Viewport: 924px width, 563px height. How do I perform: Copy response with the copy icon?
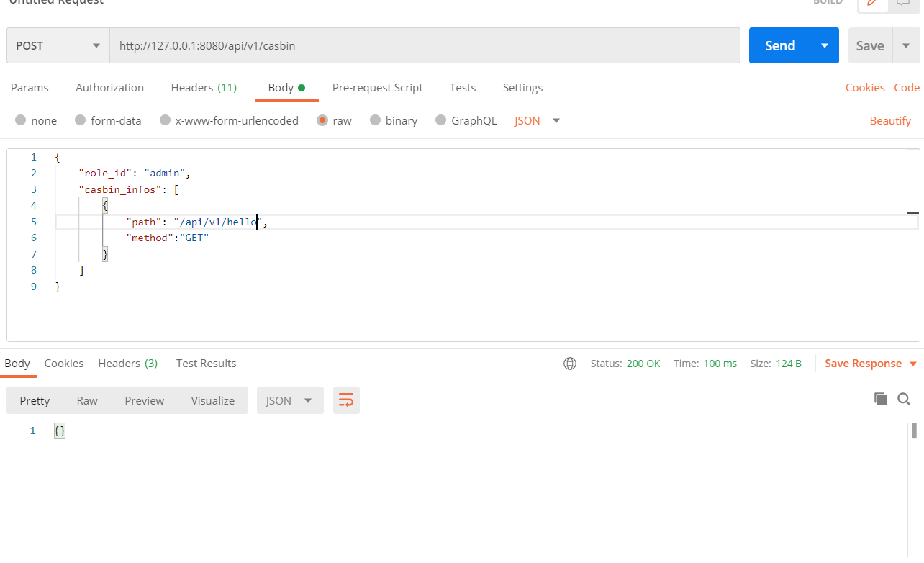coord(881,399)
